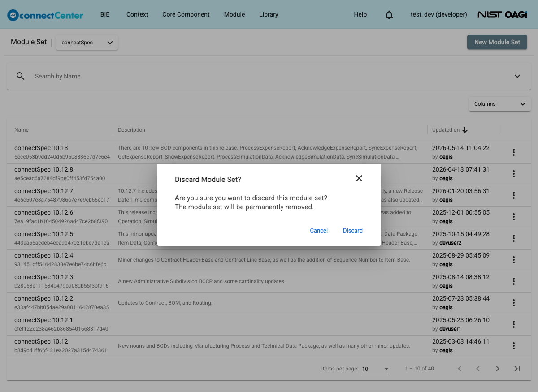The height and width of the screenshot is (392, 538).
Task: Go to the previous page
Action: 478,369
